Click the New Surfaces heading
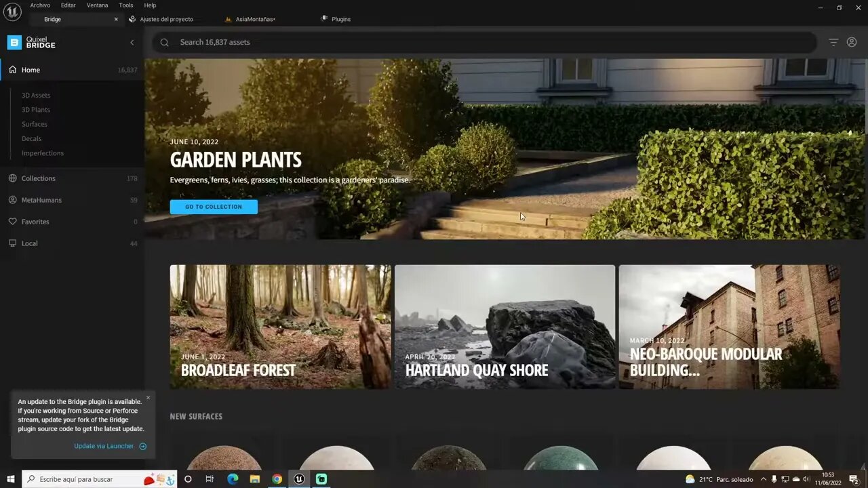The width and height of the screenshot is (868, 488). coord(196,416)
